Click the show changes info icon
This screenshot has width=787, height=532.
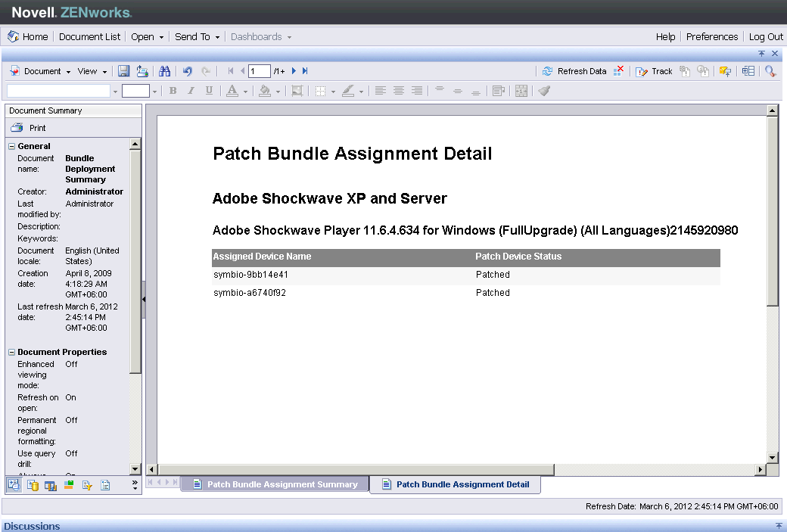click(x=703, y=71)
